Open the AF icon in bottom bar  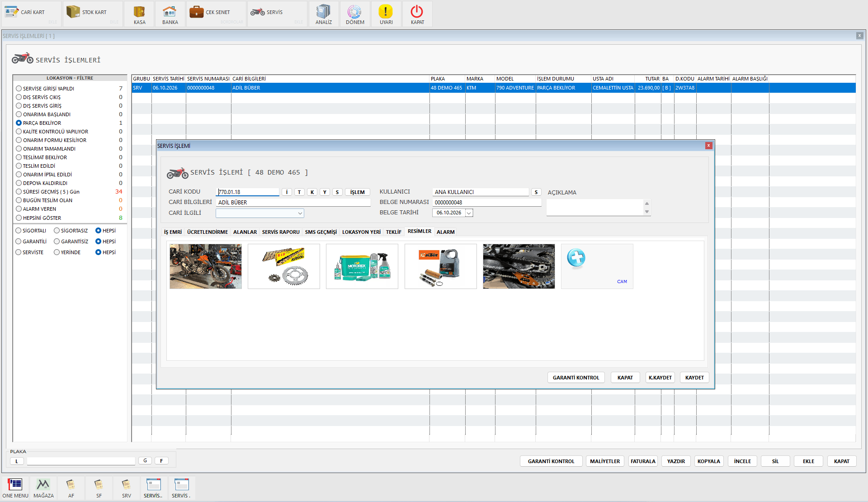tap(71, 488)
